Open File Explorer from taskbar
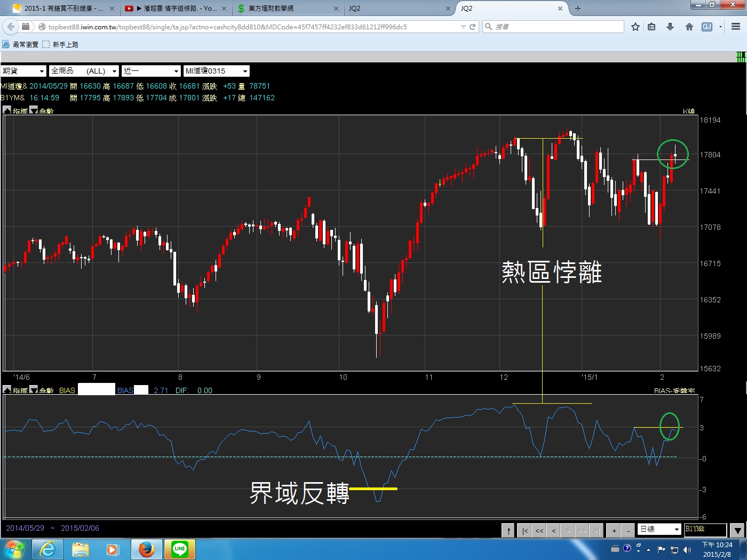This screenshot has width=747, height=560. coord(81,549)
